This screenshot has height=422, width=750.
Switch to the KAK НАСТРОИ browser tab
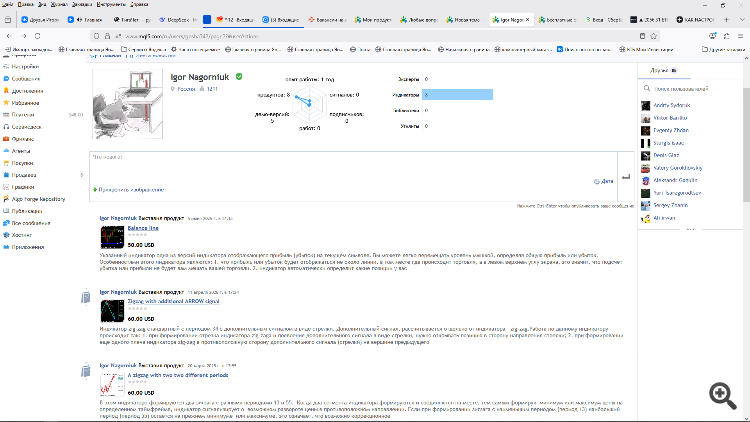pyautogui.click(x=695, y=20)
